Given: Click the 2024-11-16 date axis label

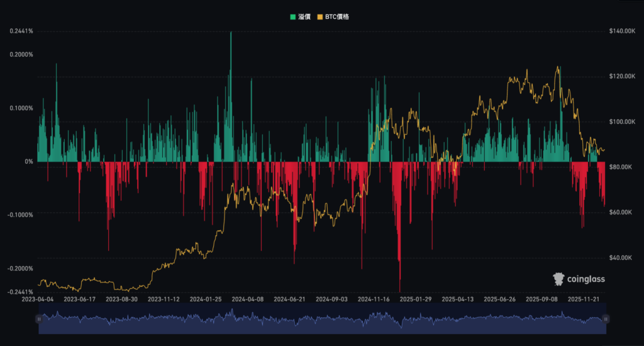Looking at the screenshot, I should pyautogui.click(x=374, y=299).
